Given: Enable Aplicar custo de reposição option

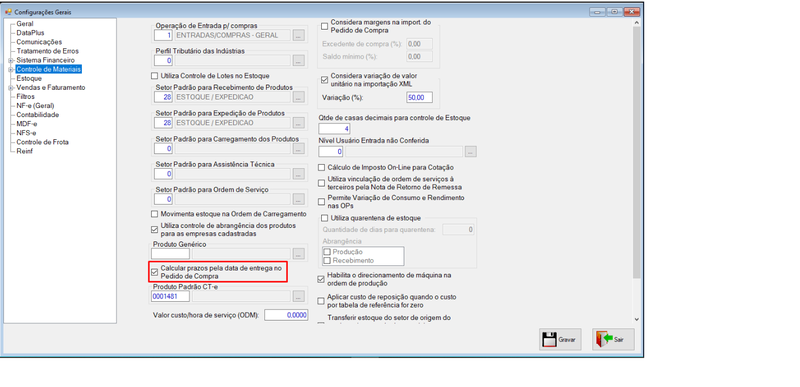Looking at the screenshot, I should pyautogui.click(x=321, y=301).
